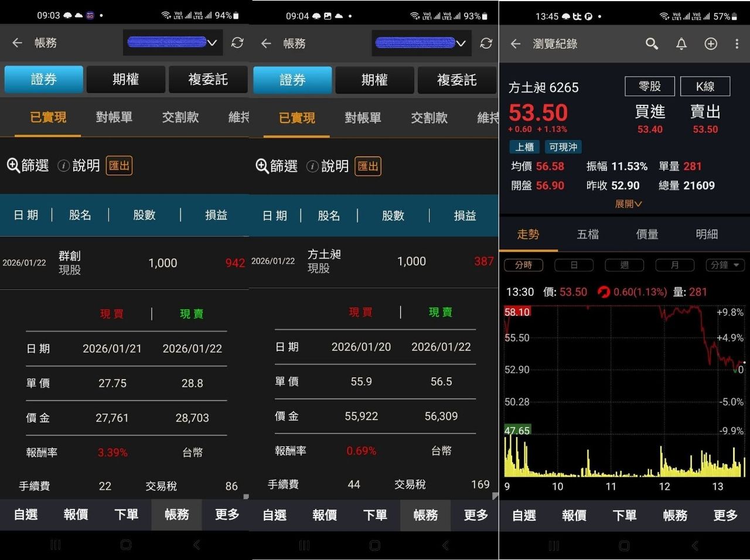Tap the circled plus add icon
The width and height of the screenshot is (750, 560).
point(710,43)
